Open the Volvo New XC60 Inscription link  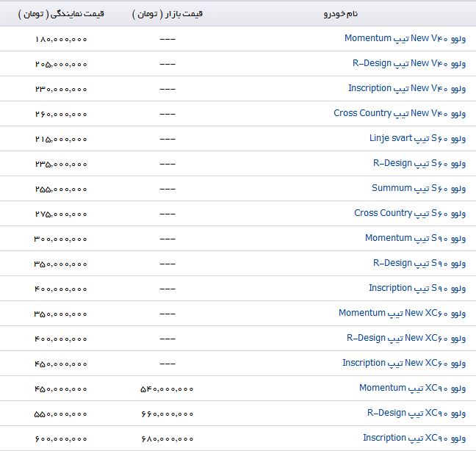click(404, 364)
